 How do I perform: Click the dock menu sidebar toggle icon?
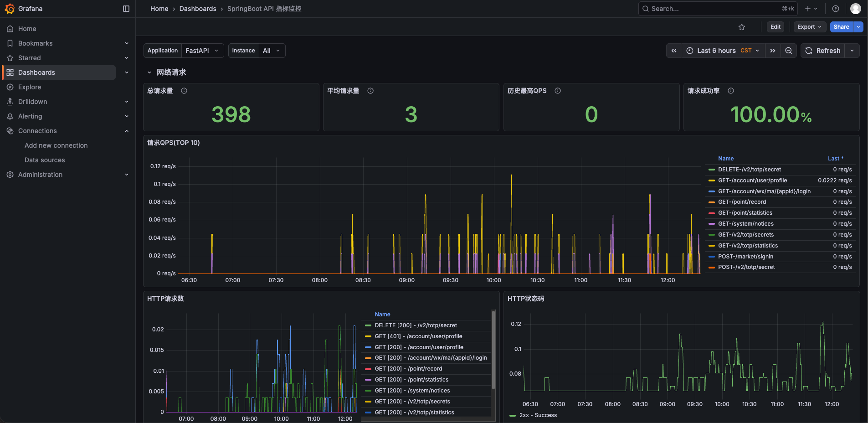pos(126,9)
